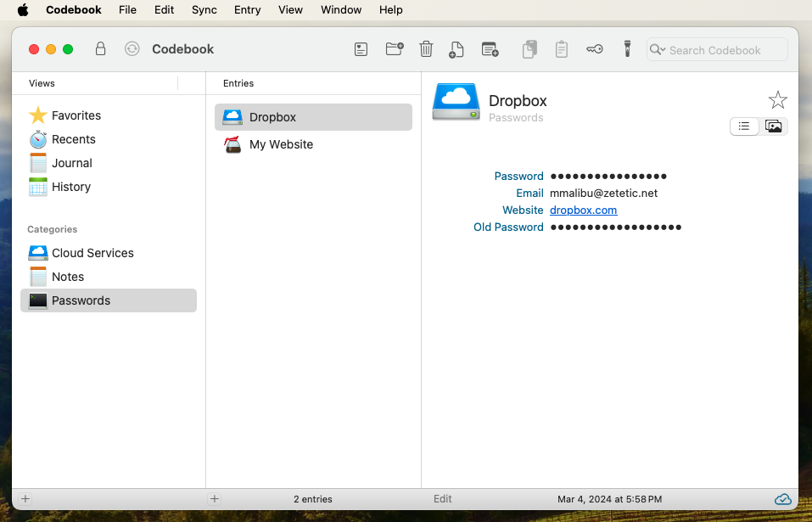This screenshot has width=812, height=522.
Task: Click the copy pages icon
Action: 529,49
